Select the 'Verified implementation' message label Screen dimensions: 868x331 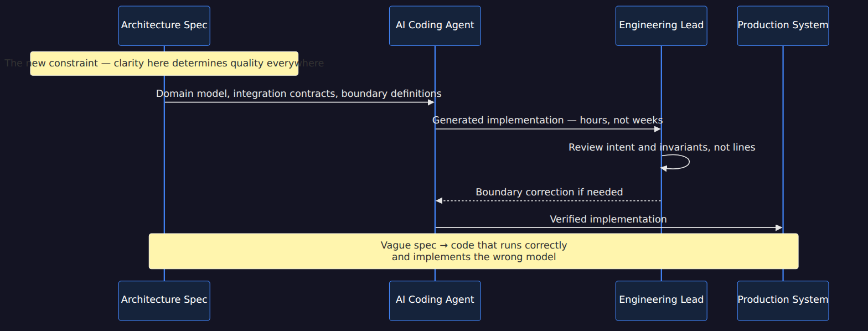(x=608, y=219)
